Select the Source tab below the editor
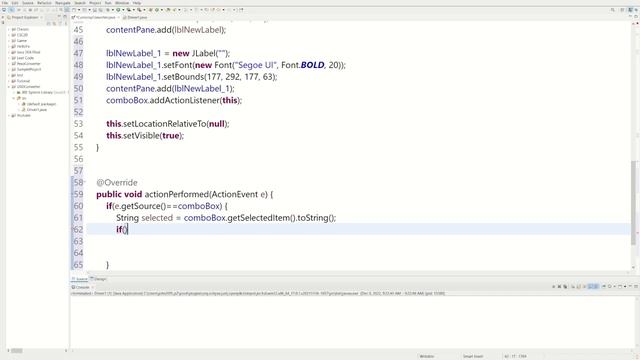The image size is (640, 360). click(x=80, y=279)
